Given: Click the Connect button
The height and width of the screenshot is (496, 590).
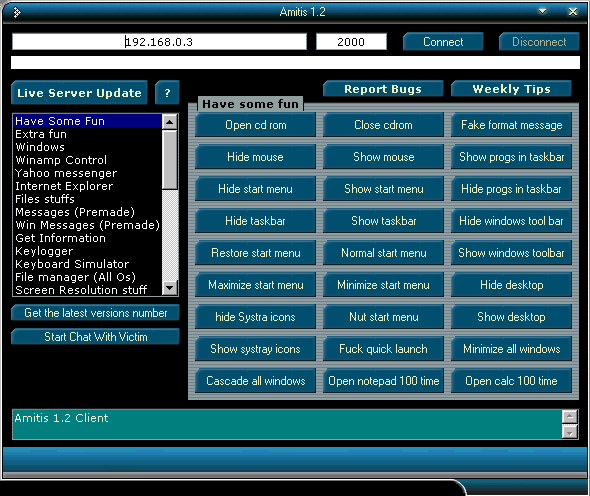Looking at the screenshot, I should point(443,42).
